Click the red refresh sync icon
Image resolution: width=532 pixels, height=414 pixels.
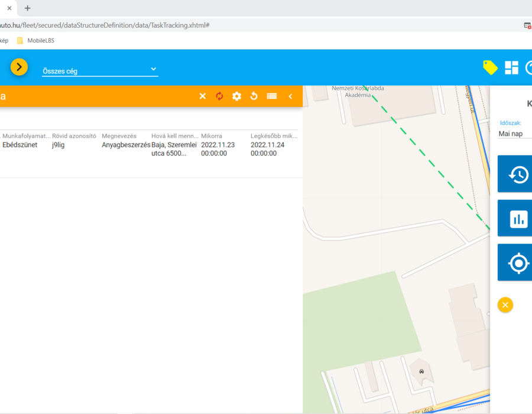point(219,96)
